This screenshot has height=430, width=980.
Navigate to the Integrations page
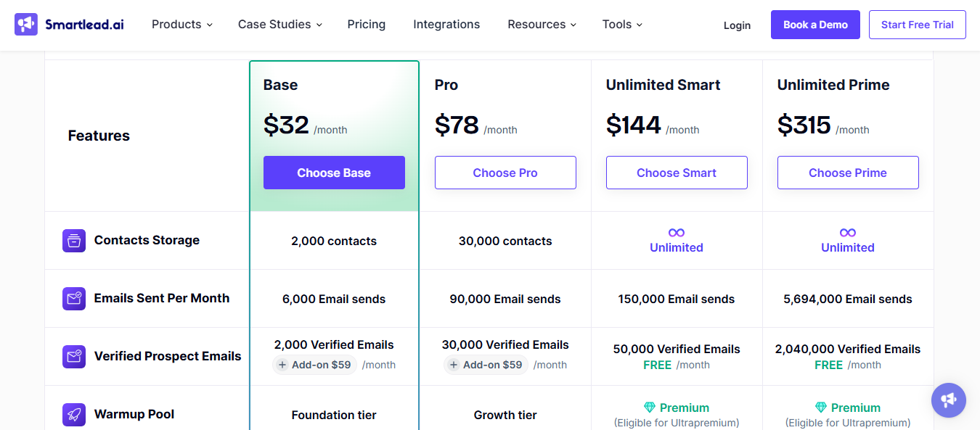pos(446,24)
